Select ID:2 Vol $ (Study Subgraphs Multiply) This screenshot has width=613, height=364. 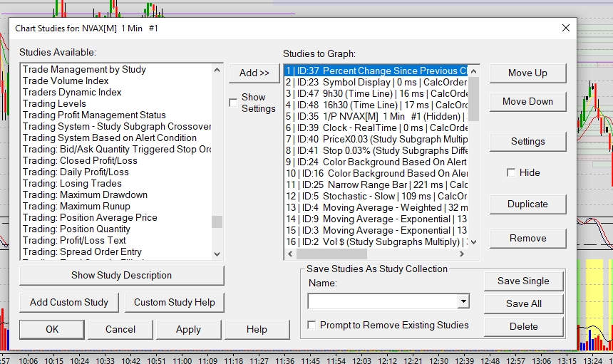[376, 241]
